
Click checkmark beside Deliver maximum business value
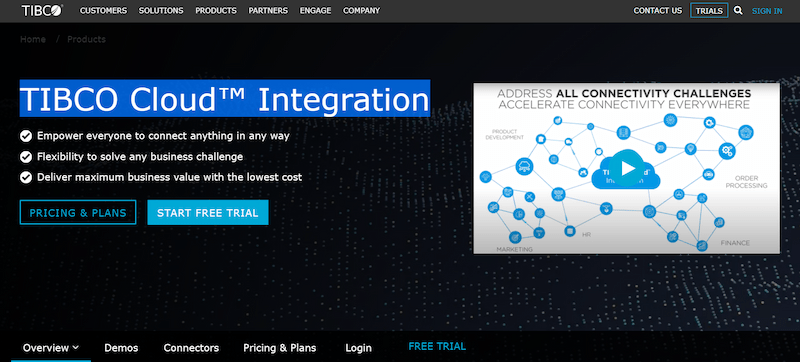[x=26, y=177]
